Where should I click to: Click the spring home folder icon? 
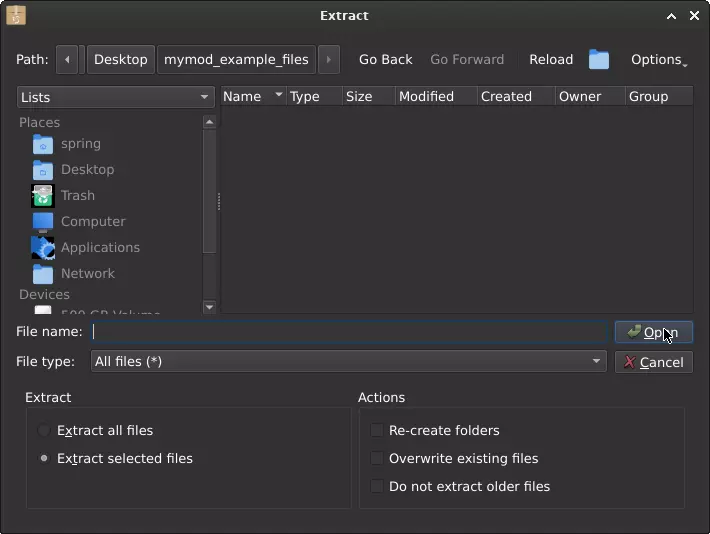tap(43, 144)
